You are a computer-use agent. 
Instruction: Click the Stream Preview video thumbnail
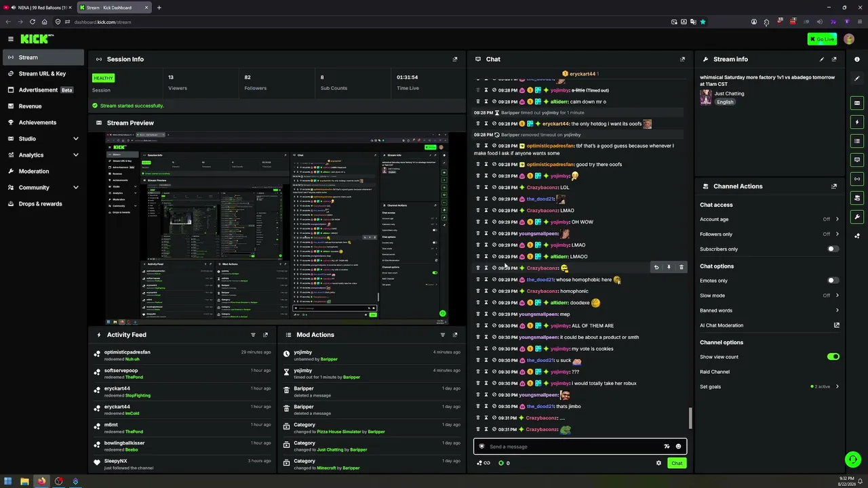(x=277, y=228)
